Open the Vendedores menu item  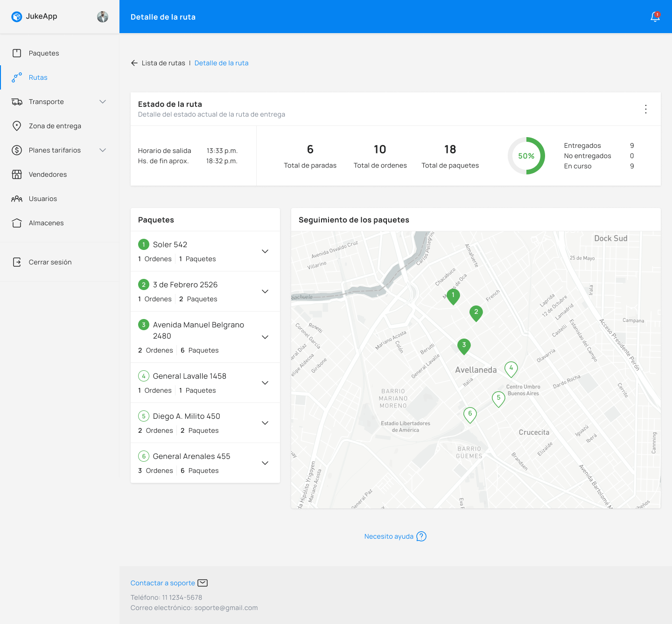[60, 174]
